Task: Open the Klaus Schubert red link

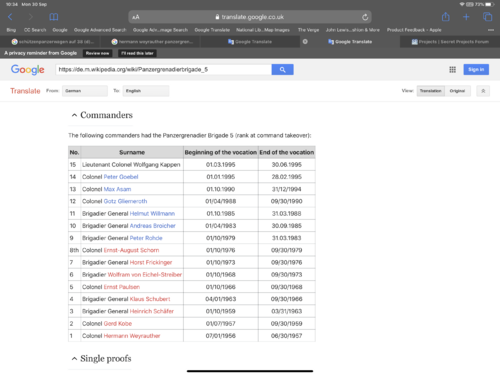Action: click(x=150, y=299)
